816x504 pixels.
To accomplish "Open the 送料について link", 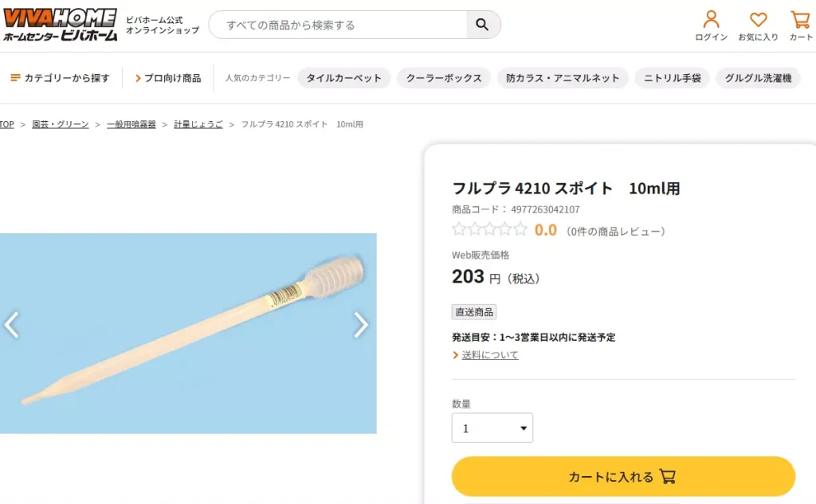I will 488,354.
